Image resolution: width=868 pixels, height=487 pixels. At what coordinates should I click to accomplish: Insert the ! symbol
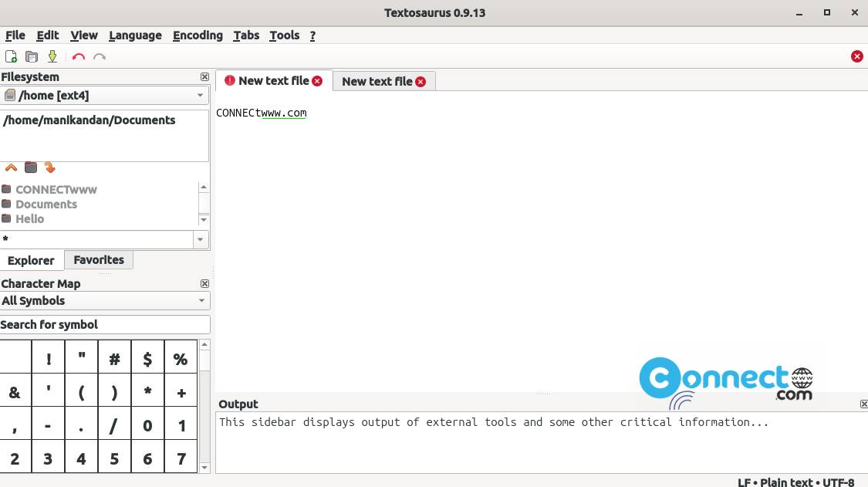(x=48, y=357)
